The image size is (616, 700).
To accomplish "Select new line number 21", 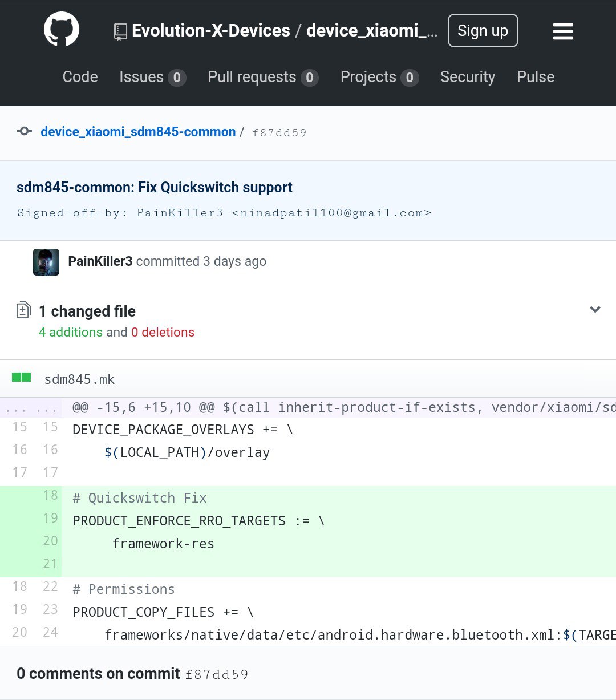I will (x=51, y=564).
